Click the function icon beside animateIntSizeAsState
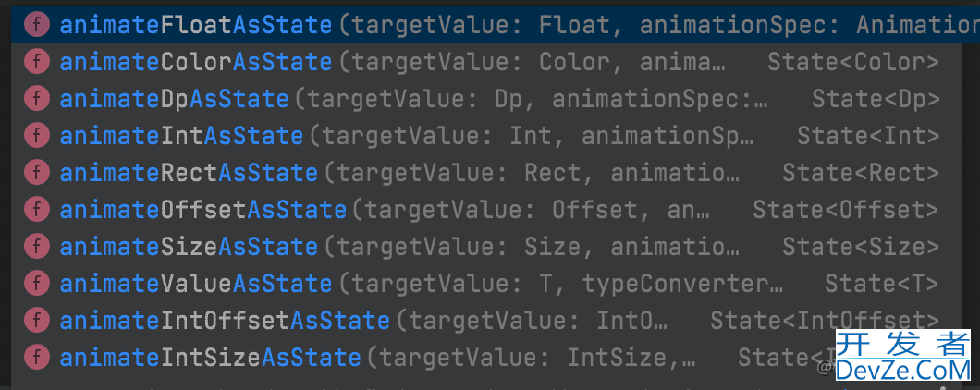 pos(37,357)
